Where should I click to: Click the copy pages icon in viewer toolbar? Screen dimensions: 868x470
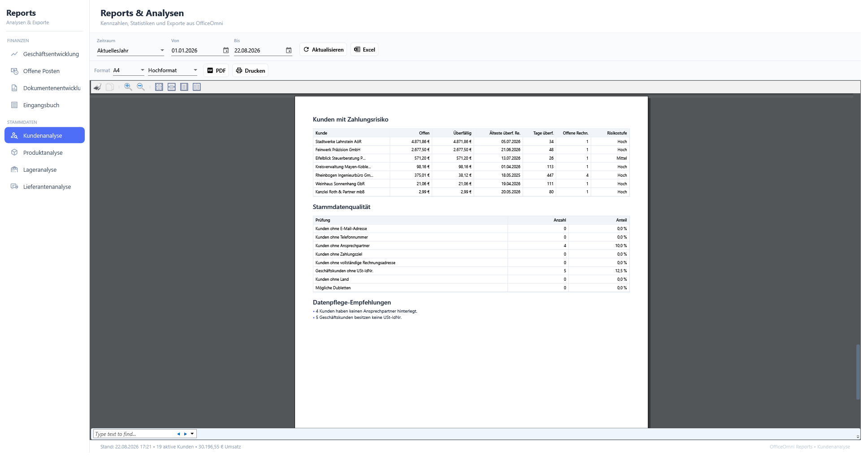110,87
